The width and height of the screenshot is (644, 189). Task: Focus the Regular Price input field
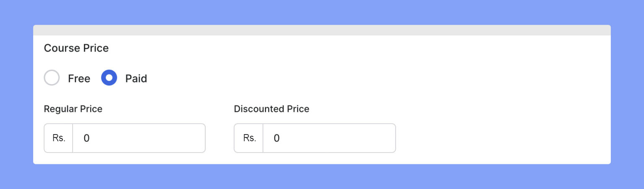(138, 138)
